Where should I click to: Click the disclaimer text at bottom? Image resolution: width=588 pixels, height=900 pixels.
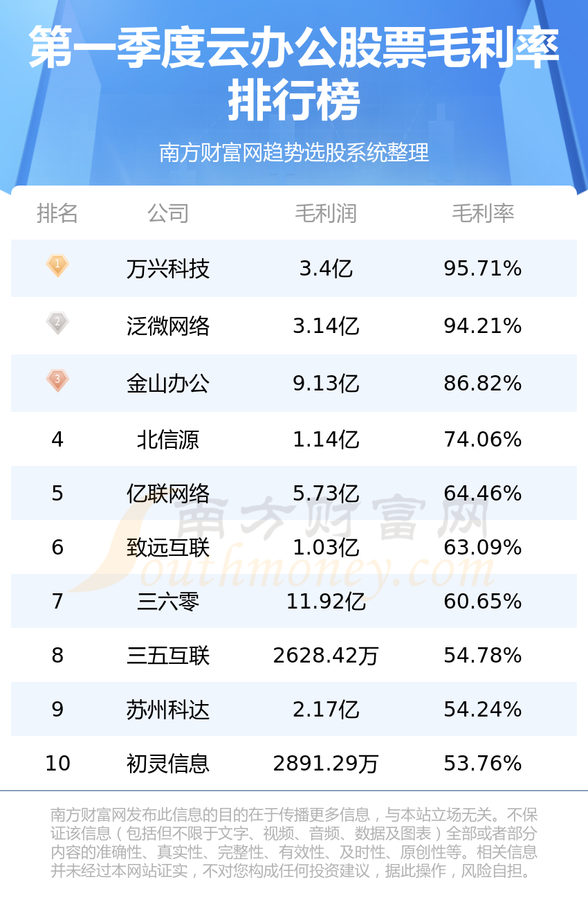click(x=294, y=842)
